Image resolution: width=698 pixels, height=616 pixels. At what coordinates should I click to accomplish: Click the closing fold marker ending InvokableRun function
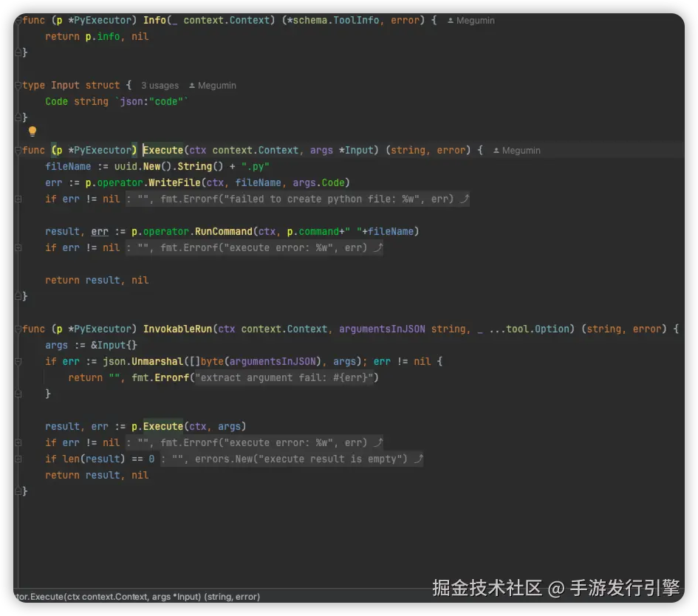coord(18,491)
